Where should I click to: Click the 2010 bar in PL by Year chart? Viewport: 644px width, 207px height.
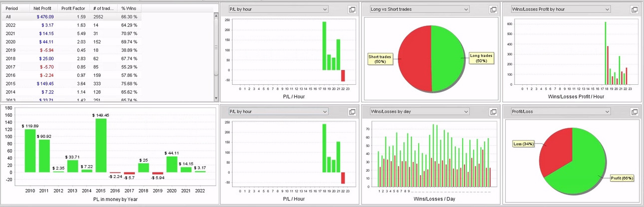30,151
